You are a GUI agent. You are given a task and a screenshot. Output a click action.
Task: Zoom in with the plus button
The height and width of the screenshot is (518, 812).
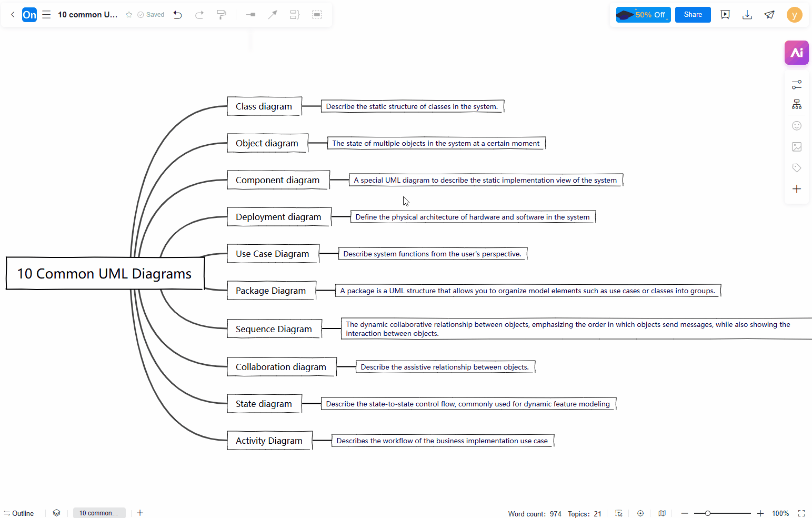click(x=760, y=513)
